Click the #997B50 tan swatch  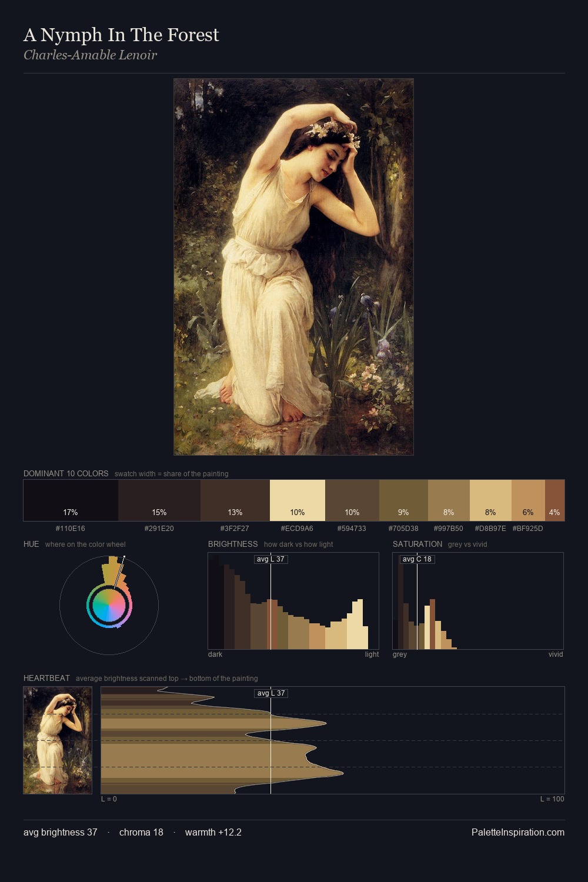(449, 500)
